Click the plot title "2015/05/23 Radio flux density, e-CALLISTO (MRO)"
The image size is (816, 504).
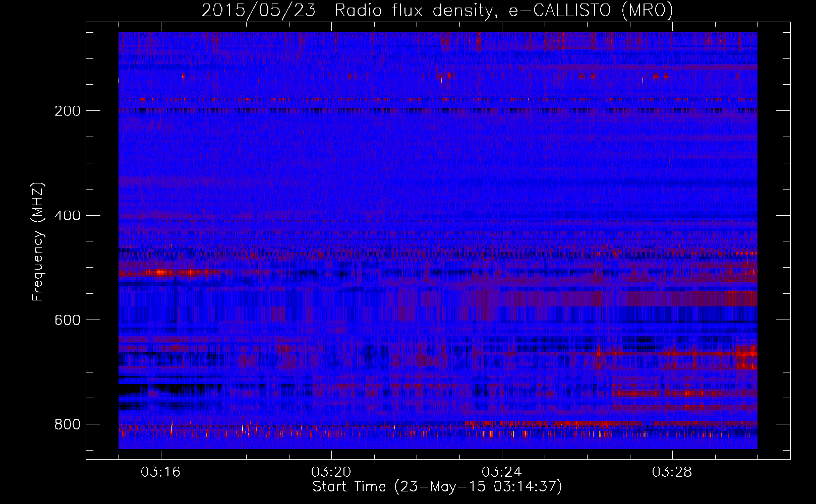click(x=437, y=11)
